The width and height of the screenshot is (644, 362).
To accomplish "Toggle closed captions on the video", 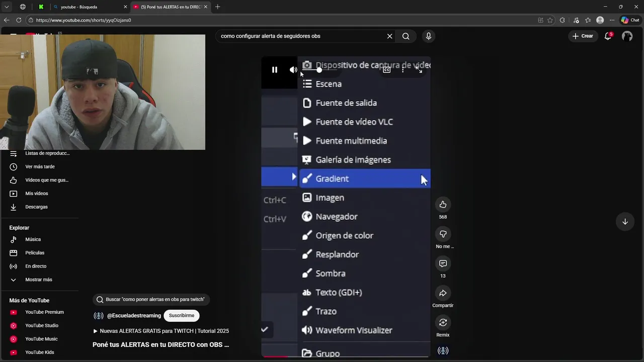I will pos(386,70).
